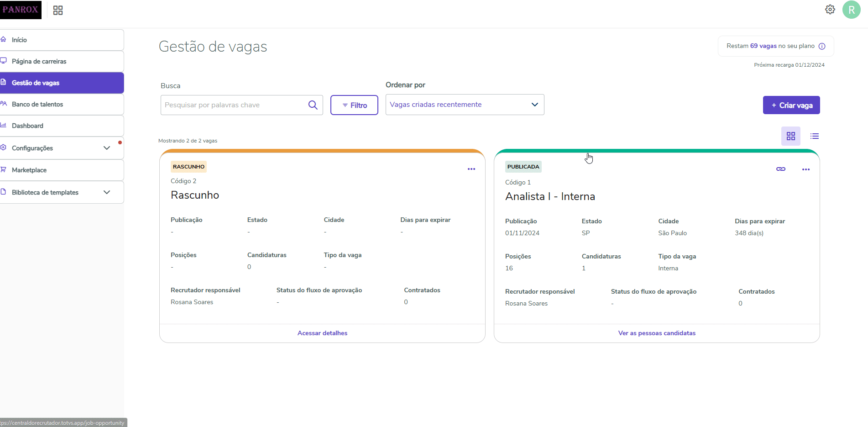Click the Banco de talentos people icon
This screenshot has width=868, height=427.
(3, 104)
